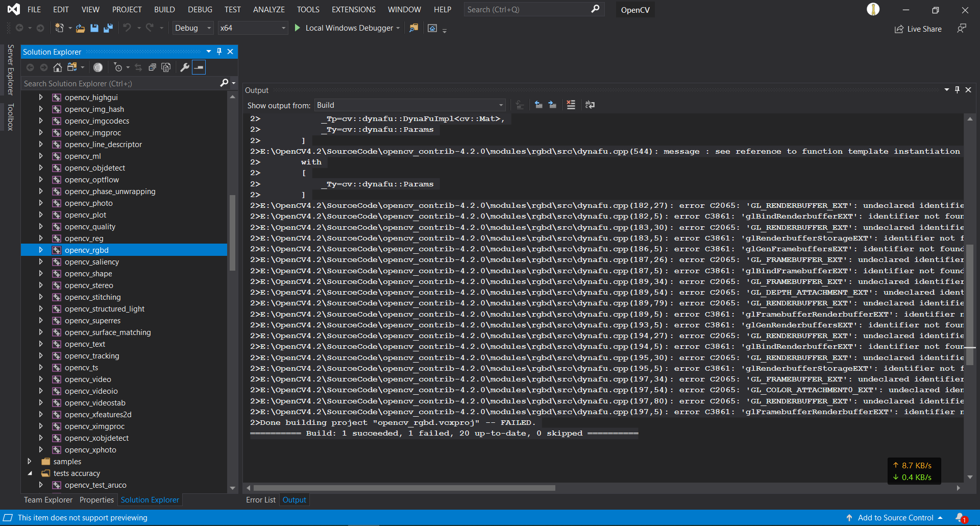Expand opencv_highgui project node
This screenshot has height=526, width=980.
[x=41, y=98]
